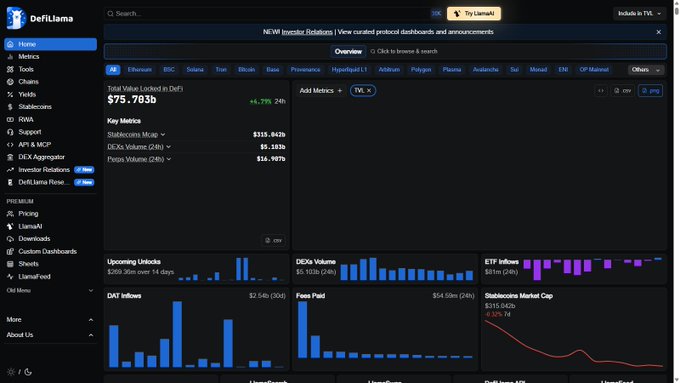Open the Investor Relations banner link

pyautogui.click(x=307, y=32)
